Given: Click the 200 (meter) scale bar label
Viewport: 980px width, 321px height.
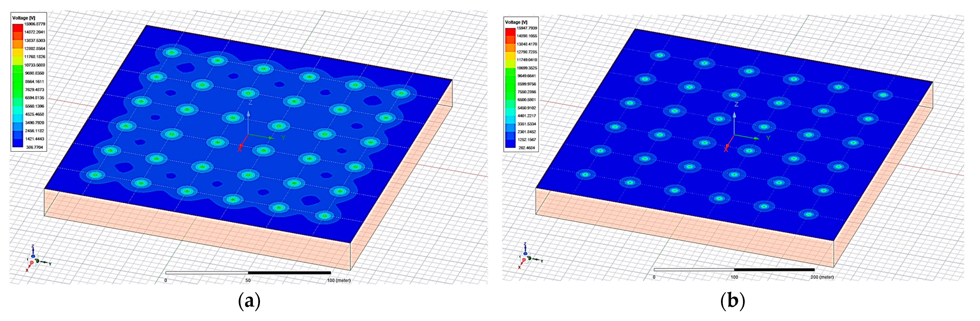Looking at the screenshot, I should [822, 277].
